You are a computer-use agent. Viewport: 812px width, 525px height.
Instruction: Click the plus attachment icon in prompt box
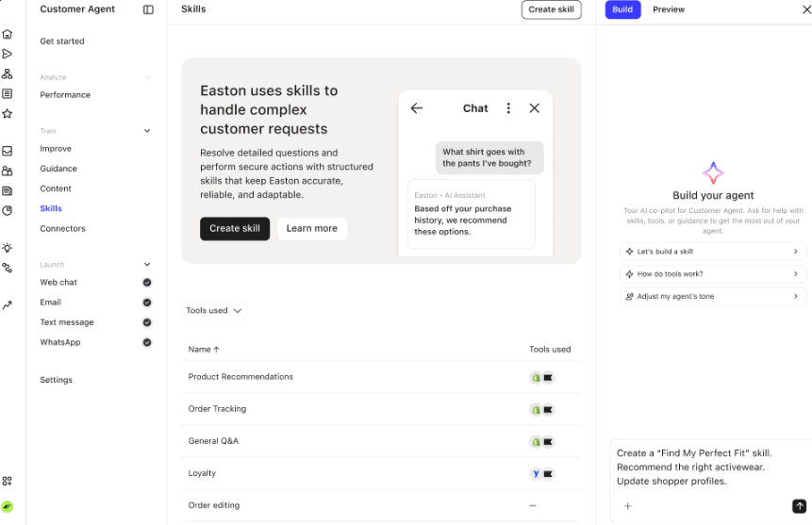[x=628, y=506]
